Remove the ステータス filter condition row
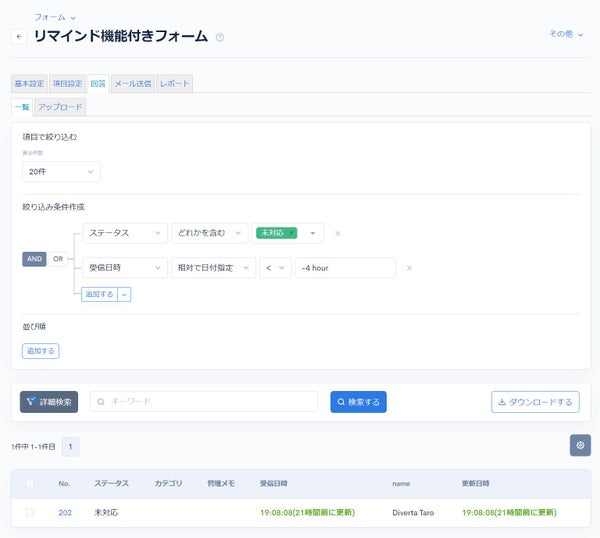This screenshot has height=538, width=600. [338, 233]
